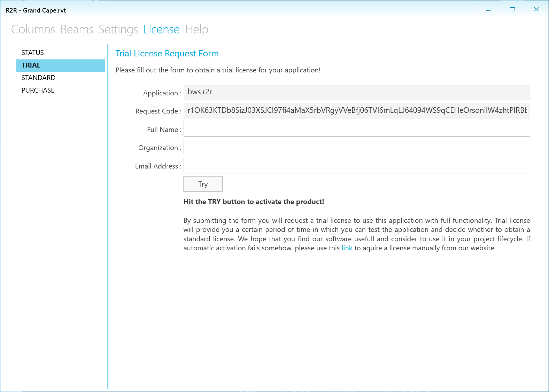The height and width of the screenshot is (392, 549).
Task: Click the 'Organization :' label
Action: point(160,148)
